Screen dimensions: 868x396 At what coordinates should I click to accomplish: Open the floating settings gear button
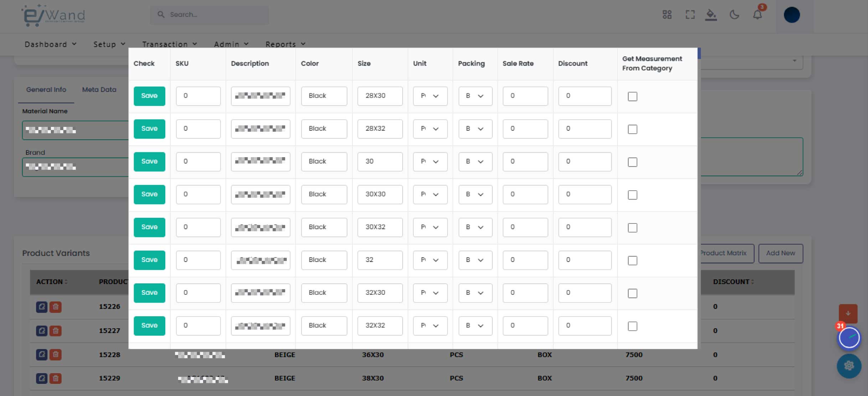tap(849, 366)
